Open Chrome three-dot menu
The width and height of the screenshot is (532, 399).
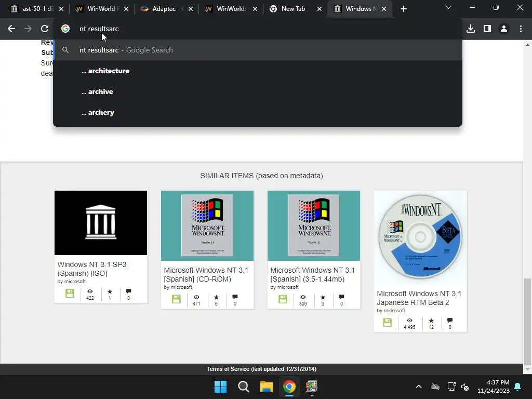(x=521, y=29)
